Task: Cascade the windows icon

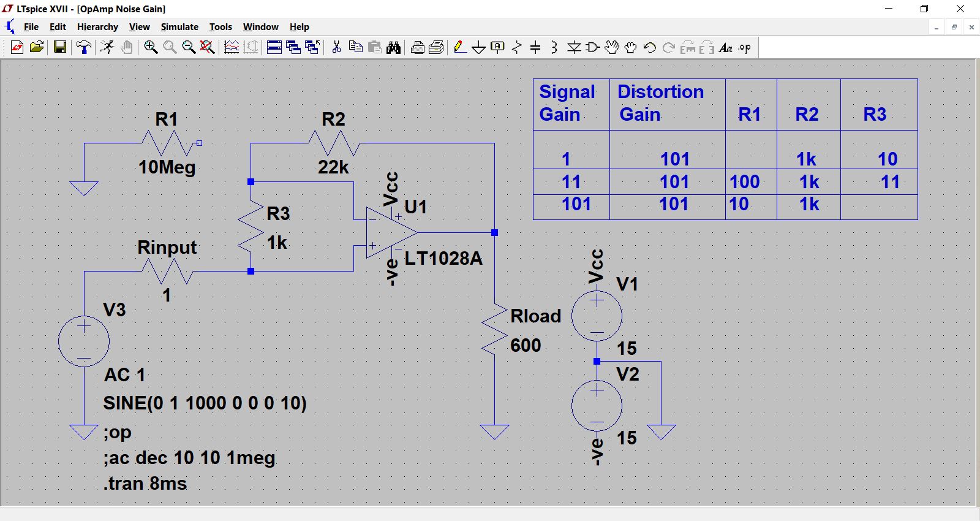Action: pos(293,47)
